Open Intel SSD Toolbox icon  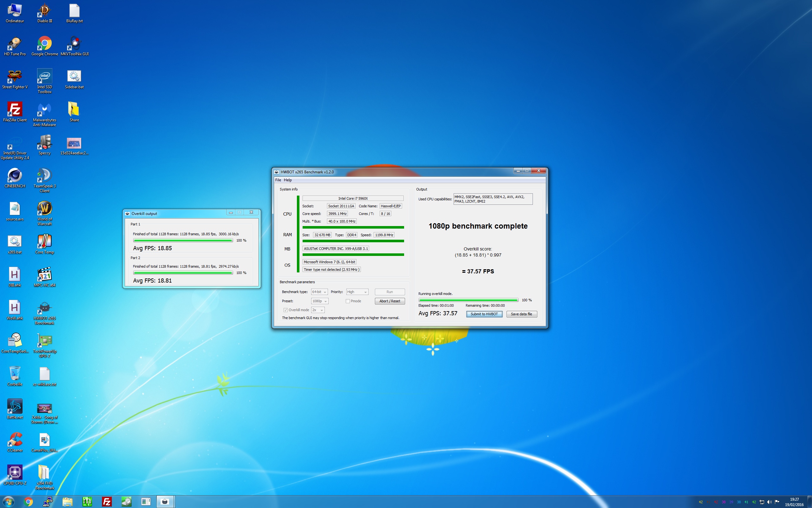point(44,81)
